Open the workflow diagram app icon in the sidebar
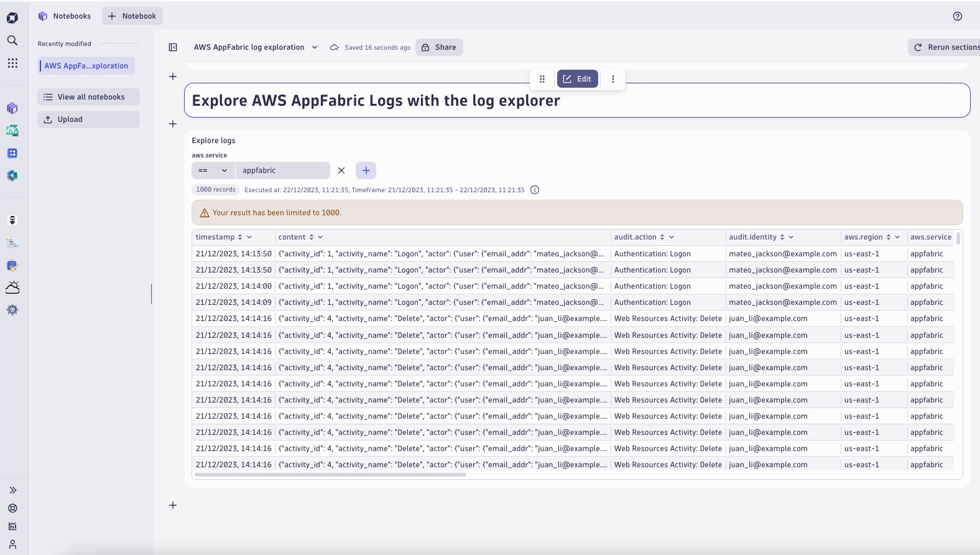The height and width of the screenshot is (555, 980). point(12,243)
